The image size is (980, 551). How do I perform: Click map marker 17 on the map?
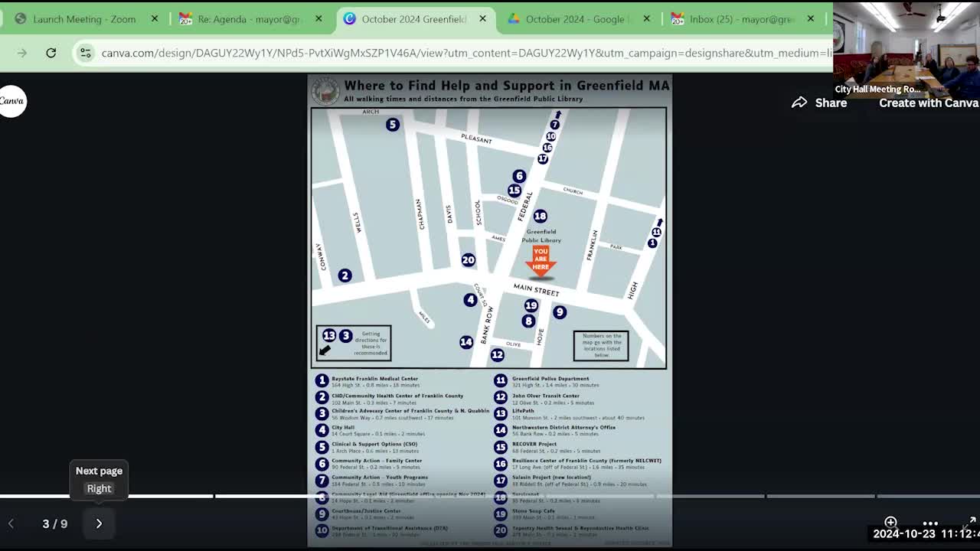pyautogui.click(x=543, y=159)
